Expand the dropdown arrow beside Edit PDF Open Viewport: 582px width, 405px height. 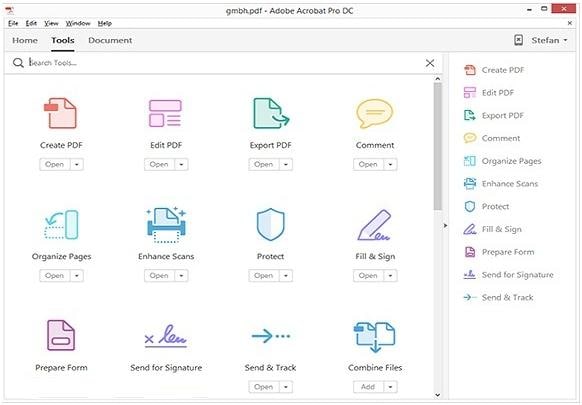pyautogui.click(x=182, y=164)
